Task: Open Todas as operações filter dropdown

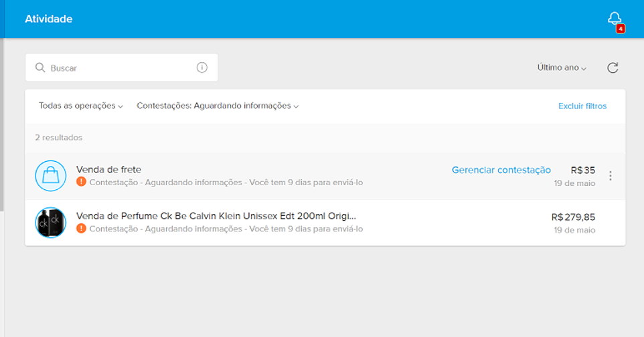Action: 81,106
